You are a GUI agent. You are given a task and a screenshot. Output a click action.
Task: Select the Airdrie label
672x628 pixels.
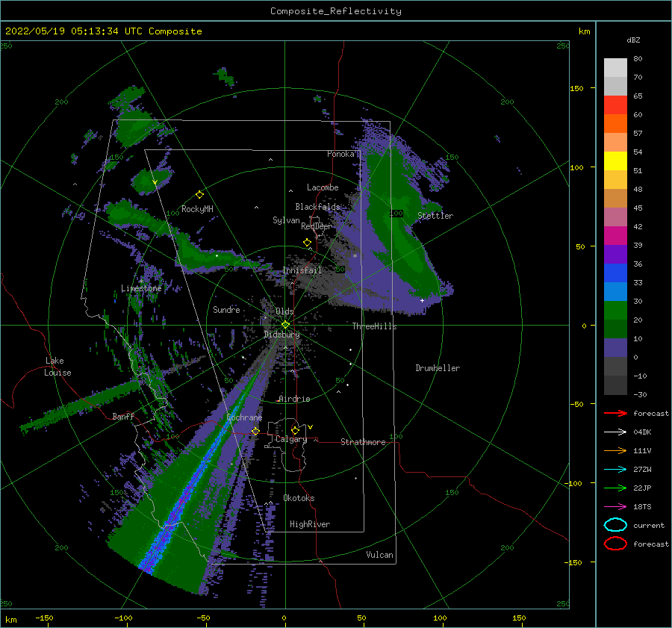point(294,399)
